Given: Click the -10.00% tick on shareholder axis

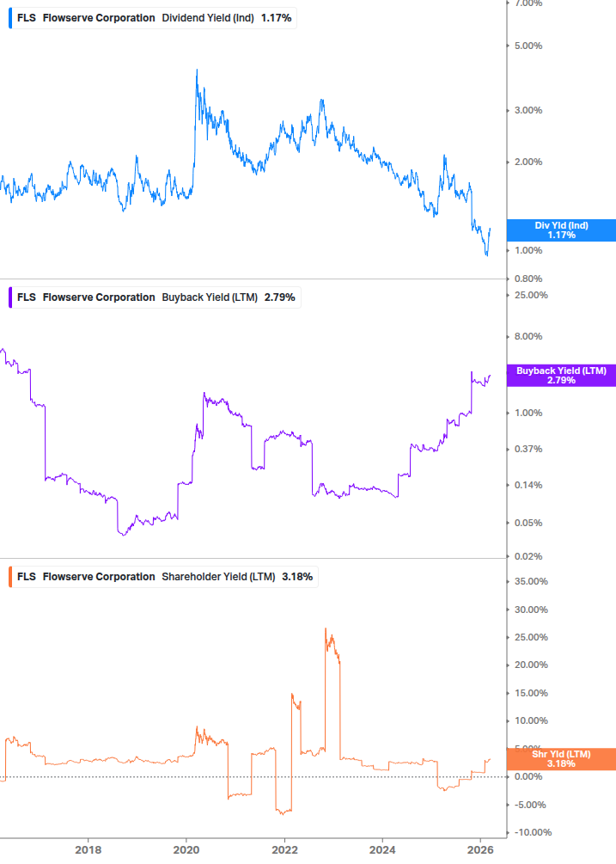Looking at the screenshot, I should pyautogui.click(x=533, y=832).
